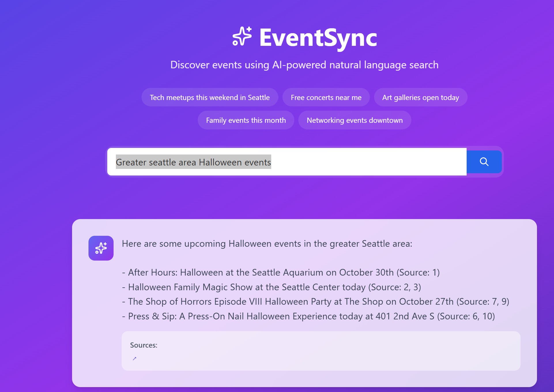Image resolution: width=554 pixels, height=392 pixels.
Task: Click the 'Sources:' label
Action: click(144, 345)
